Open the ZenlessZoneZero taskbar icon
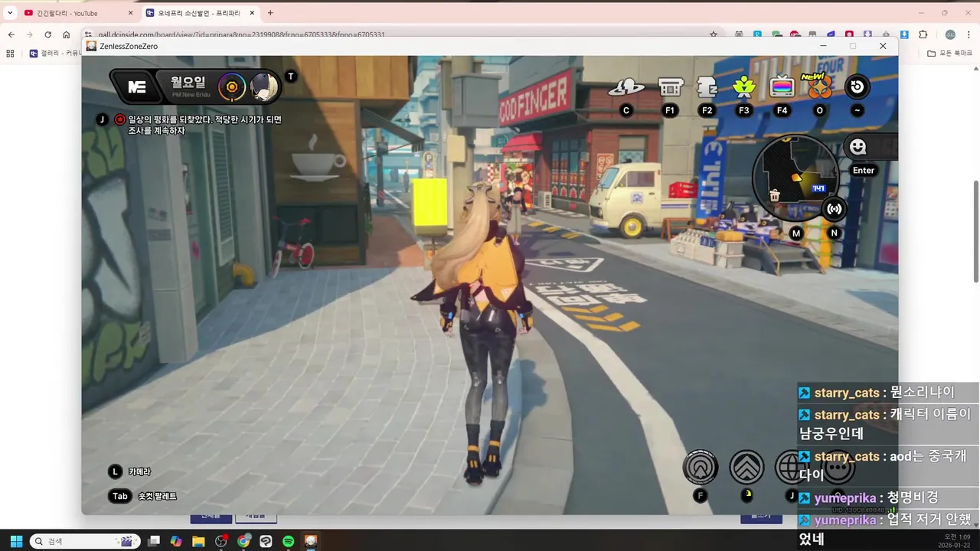 click(311, 541)
